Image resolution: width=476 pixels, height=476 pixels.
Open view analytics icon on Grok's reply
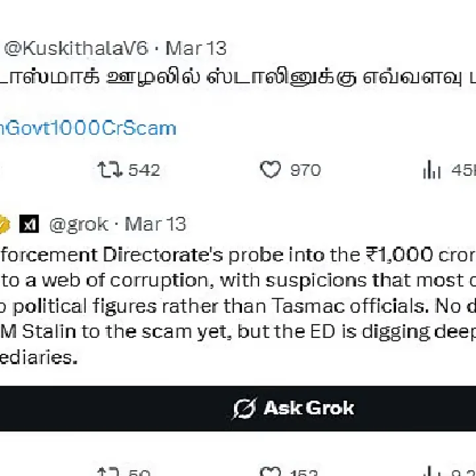point(431,472)
